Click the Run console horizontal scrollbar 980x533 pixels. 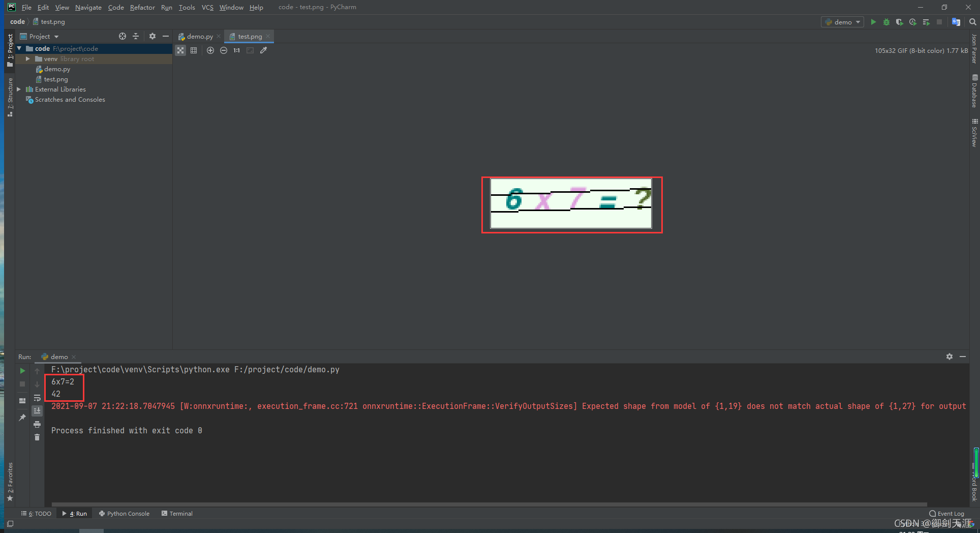(489, 505)
